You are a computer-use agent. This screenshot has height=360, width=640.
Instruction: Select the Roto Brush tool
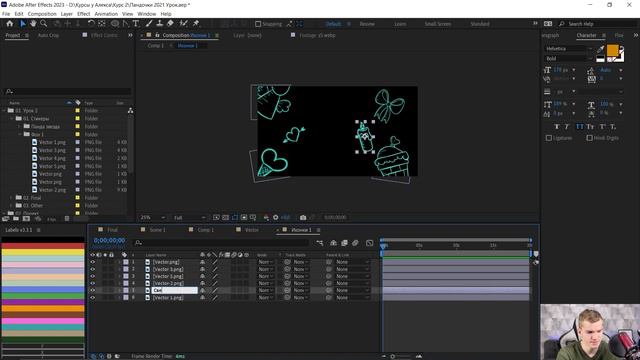[184, 24]
